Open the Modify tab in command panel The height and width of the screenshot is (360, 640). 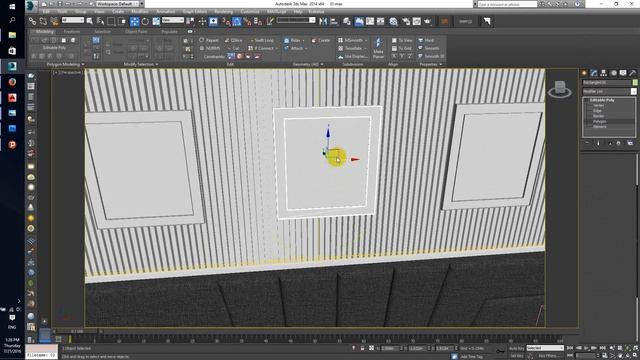coord(594,73)
